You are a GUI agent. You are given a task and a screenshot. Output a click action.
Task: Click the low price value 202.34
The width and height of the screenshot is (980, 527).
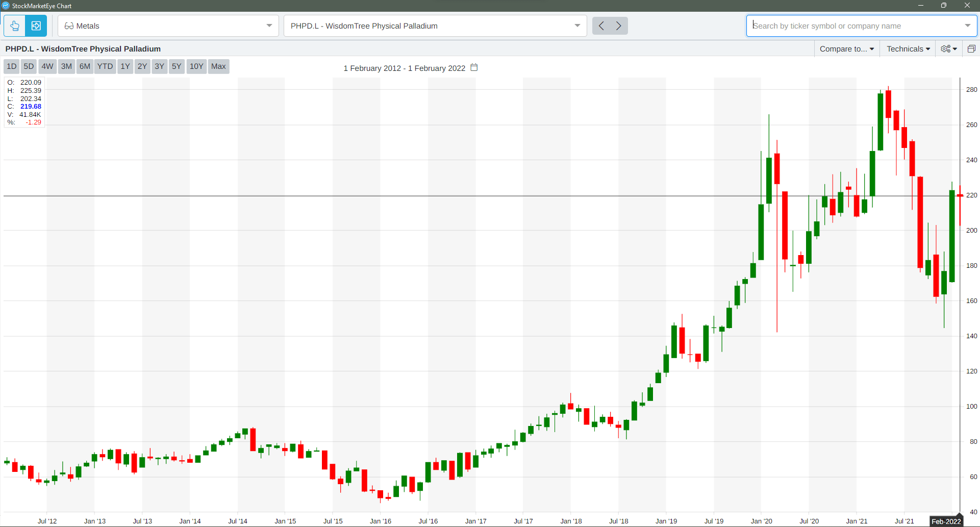pyautogui.click(x=31, y=99)
